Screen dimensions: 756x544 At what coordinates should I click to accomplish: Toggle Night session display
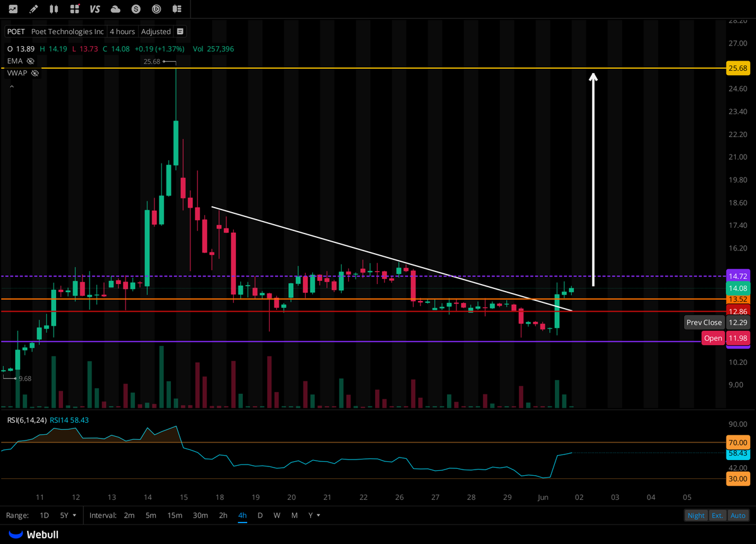695,516
